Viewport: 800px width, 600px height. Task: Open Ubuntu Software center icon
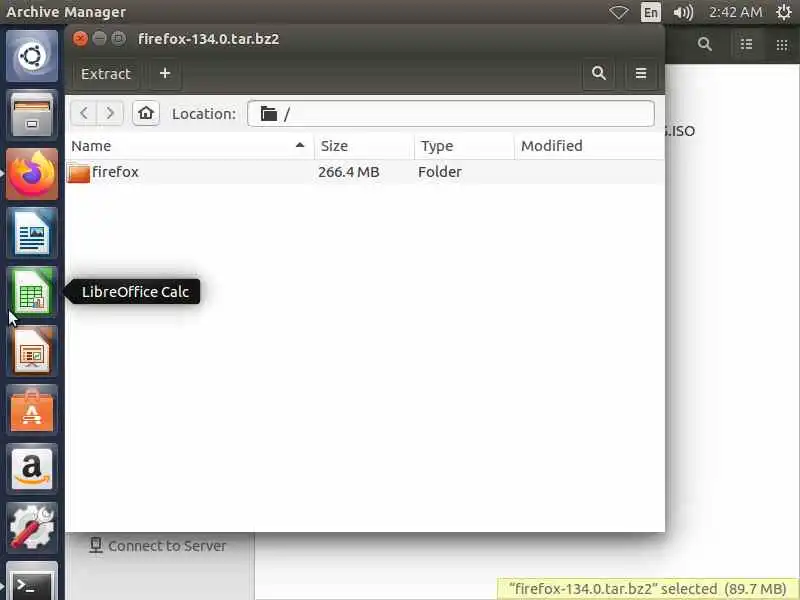coord(32,411)
